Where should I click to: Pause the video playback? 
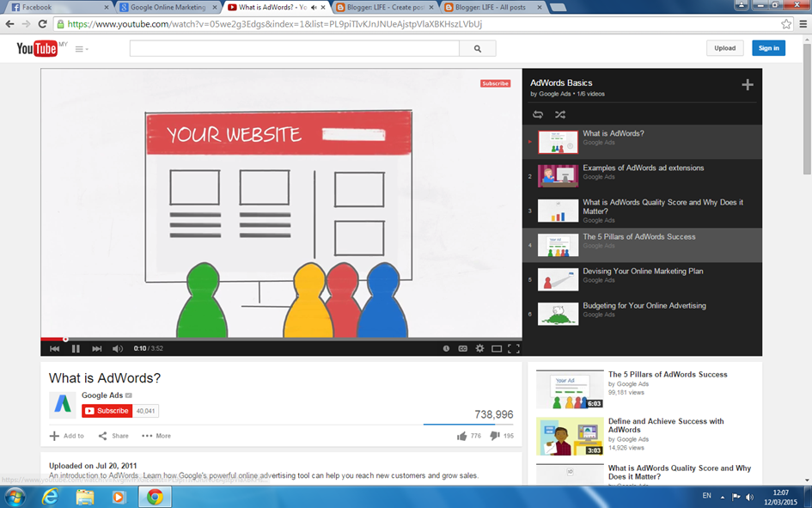point(76,348)
